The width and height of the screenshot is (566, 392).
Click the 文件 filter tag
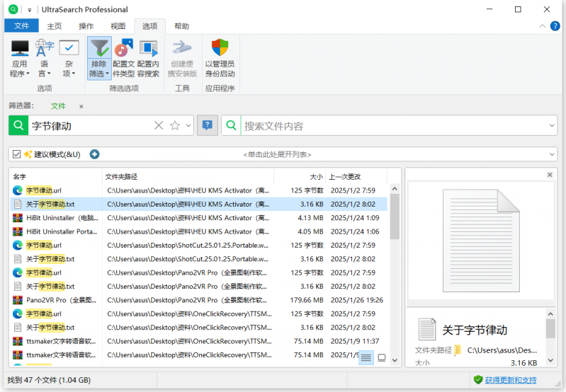(x=58, y=106)
